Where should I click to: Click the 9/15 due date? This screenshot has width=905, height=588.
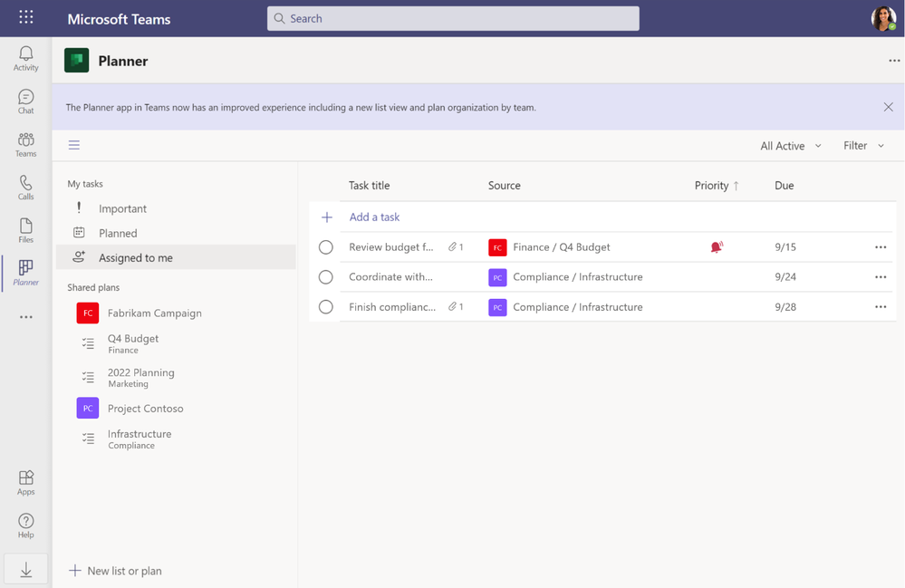[x=785, y=247]
